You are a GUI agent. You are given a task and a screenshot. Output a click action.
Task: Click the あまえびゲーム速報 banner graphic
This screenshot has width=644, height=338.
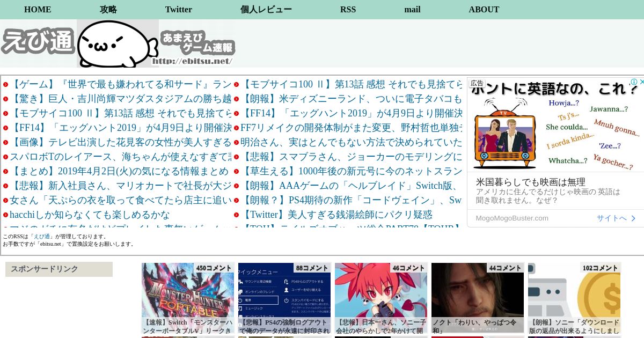(197, 44)
